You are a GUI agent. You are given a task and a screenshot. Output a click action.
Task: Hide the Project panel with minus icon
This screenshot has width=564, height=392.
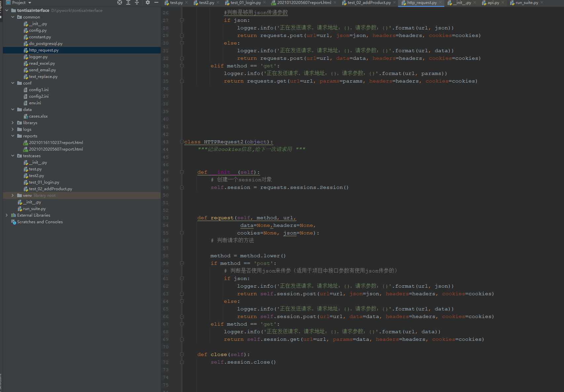(x=156, y=3)
